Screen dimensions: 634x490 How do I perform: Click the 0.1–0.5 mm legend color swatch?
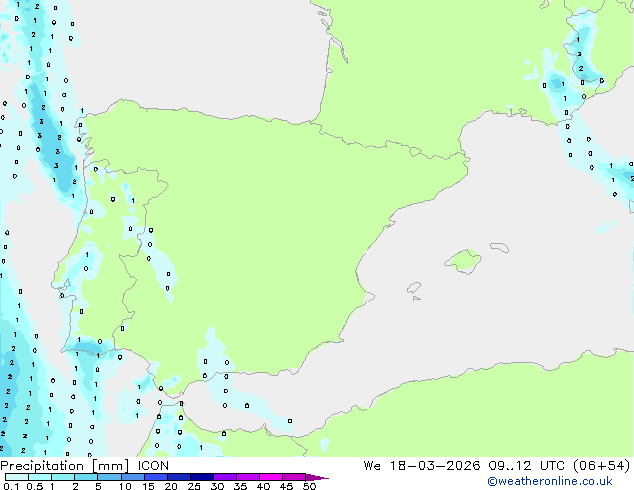[17, 477]
